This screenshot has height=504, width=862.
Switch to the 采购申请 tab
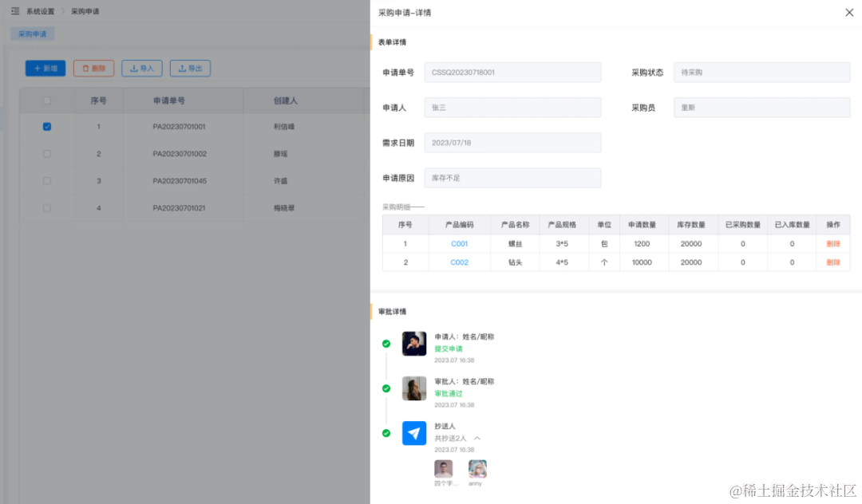pos(33,34)
